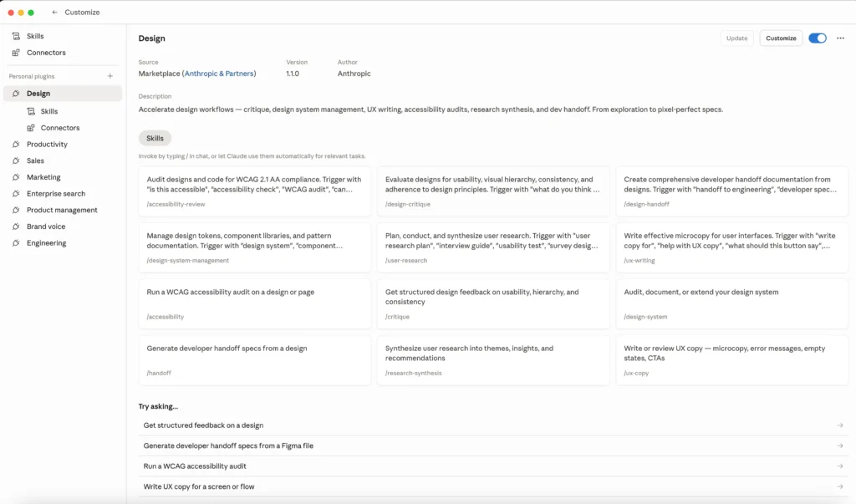This screenshot has width=856, height=504.
Task: Select the Sales plugin in sidebar
Action: pyautogui.click(x=35, y=160)
